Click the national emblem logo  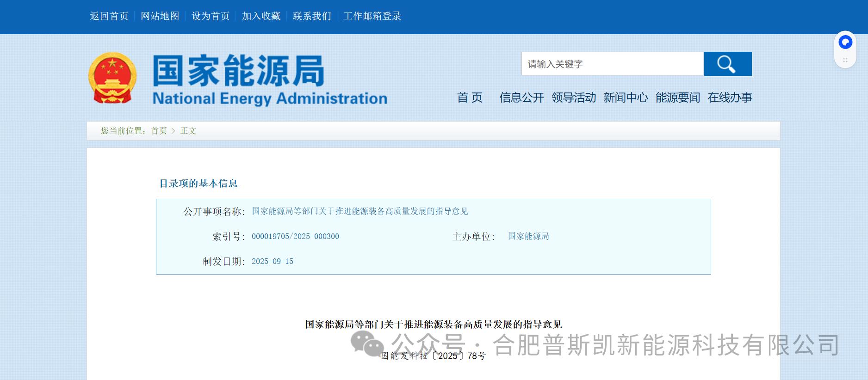112,78
